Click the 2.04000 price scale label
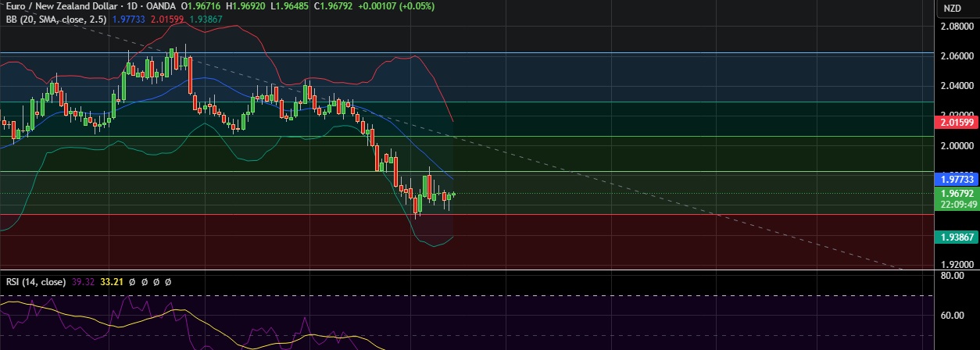Image resolution: width=980 pixels, height=350 pixels. click(957, 86)
